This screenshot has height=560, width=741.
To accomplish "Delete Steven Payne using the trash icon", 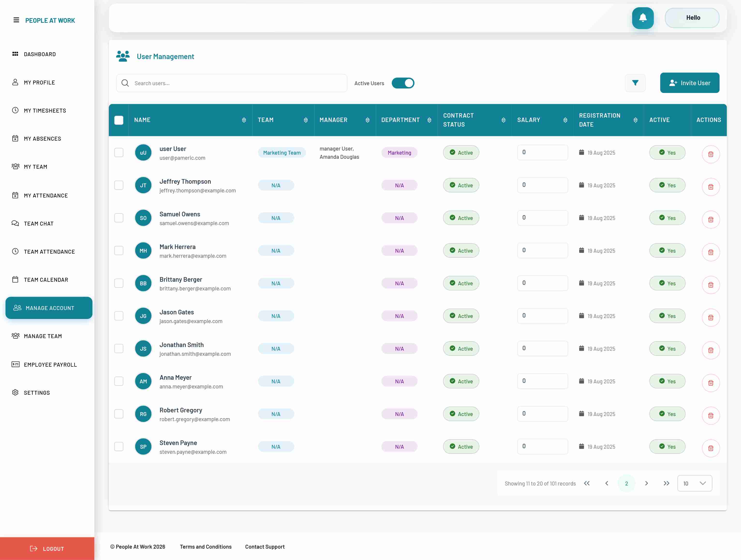I will pyautogui.click(x=711, y=448).
